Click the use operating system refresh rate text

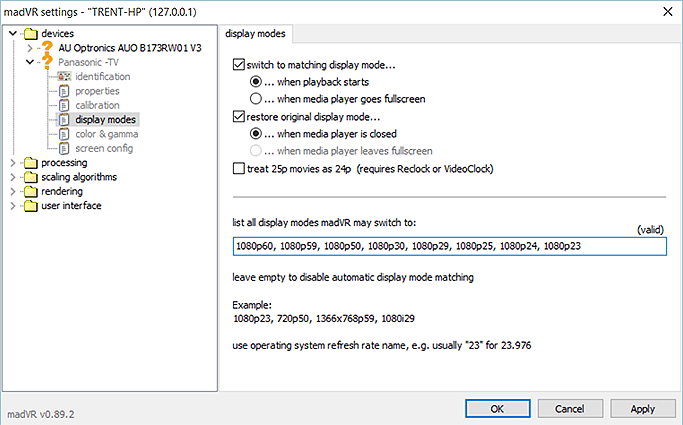[382, 345]
